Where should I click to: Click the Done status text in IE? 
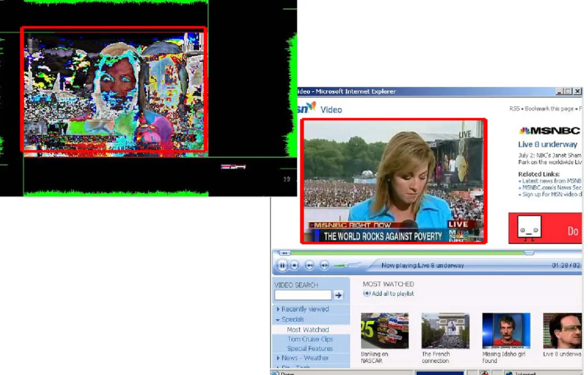(288, 373)
